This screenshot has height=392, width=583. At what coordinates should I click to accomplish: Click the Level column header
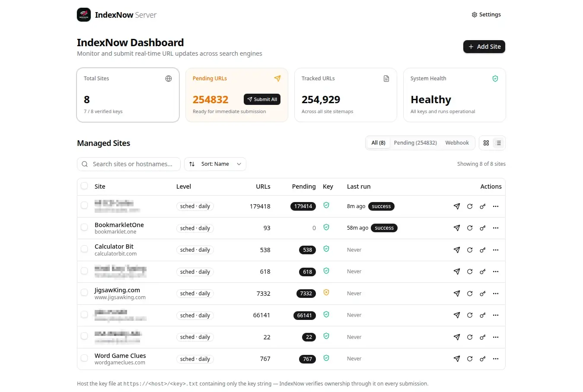(184, 187)
